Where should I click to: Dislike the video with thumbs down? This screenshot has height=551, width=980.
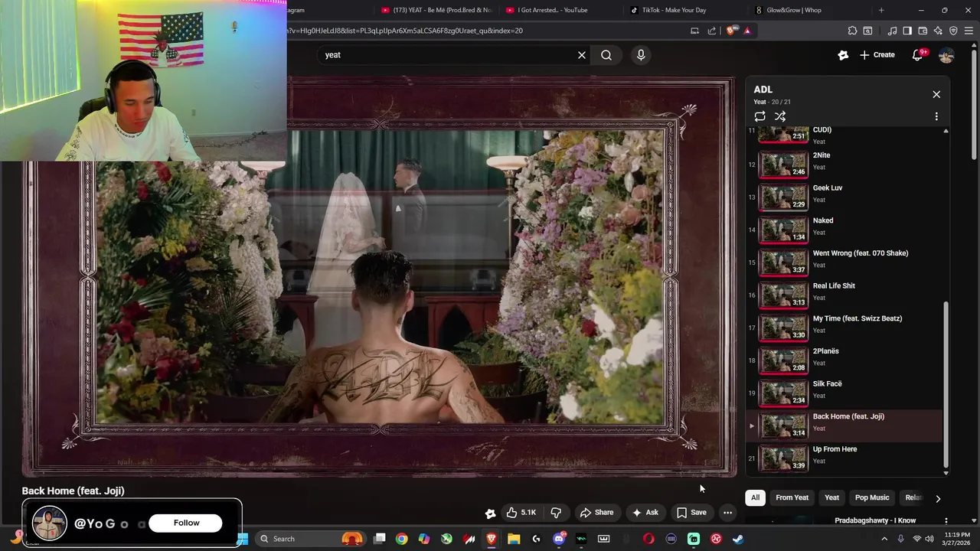point(557,513)
